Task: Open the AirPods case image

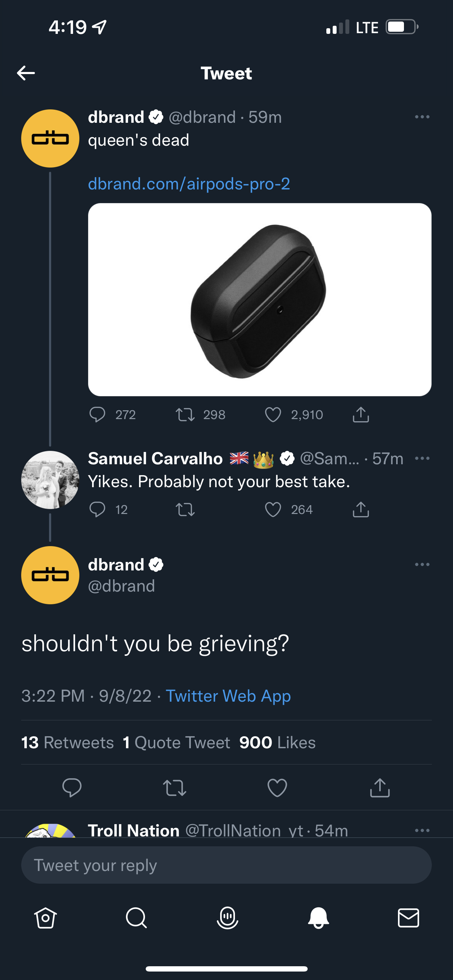Action: point(260,300)
